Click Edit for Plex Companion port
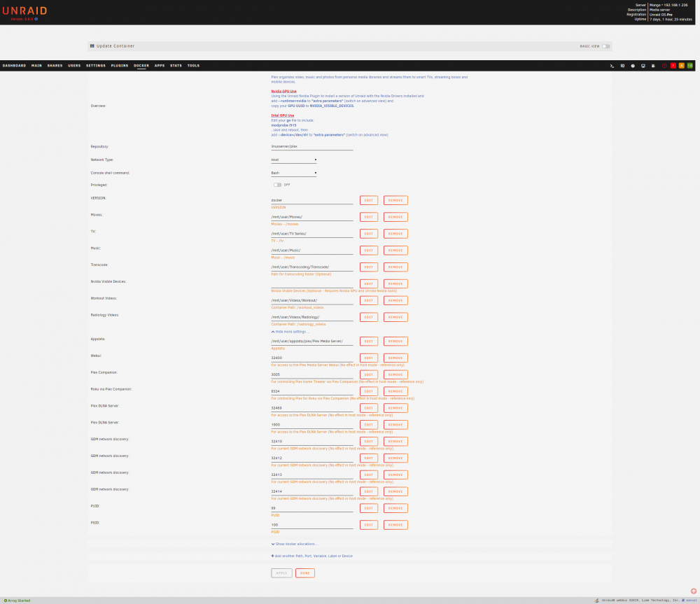 click(x=369, y=374)
